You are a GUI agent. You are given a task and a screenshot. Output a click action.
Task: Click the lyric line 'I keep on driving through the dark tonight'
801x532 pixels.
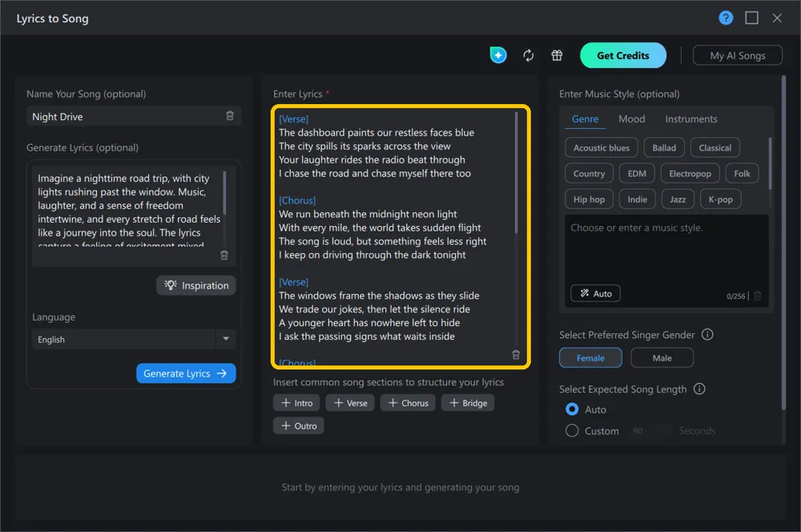point(372,255)
